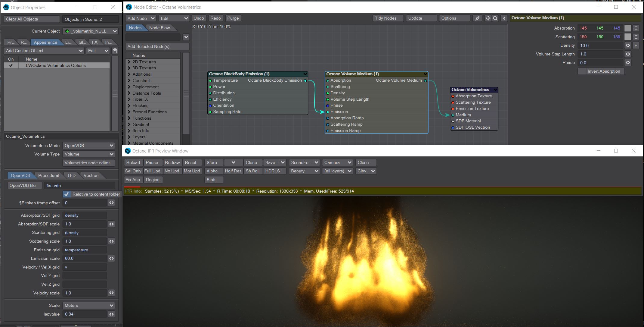Click the clipboard paste icon beside Edit

pyautogui.click(x=115, y=51)
